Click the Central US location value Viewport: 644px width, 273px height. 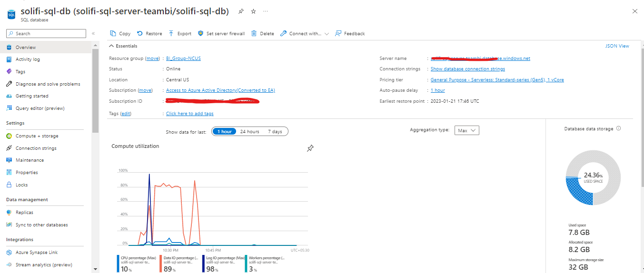pos(178,80)
